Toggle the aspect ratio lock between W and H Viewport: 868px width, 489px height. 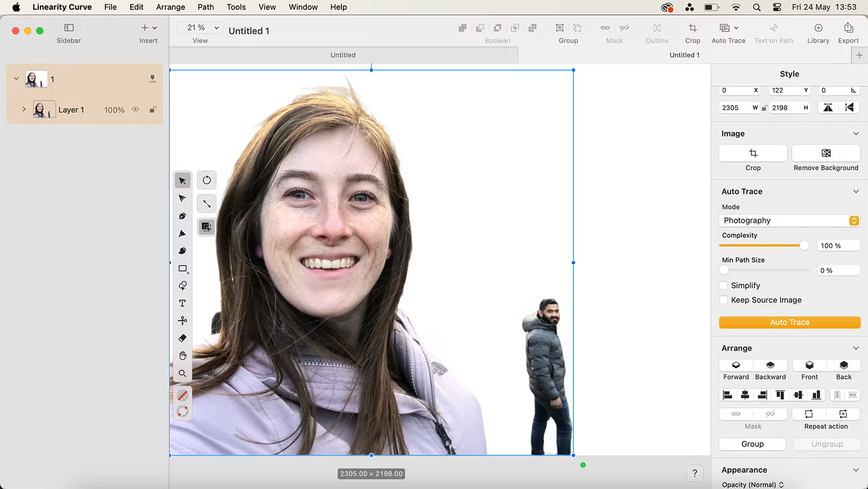click(764, 108)
